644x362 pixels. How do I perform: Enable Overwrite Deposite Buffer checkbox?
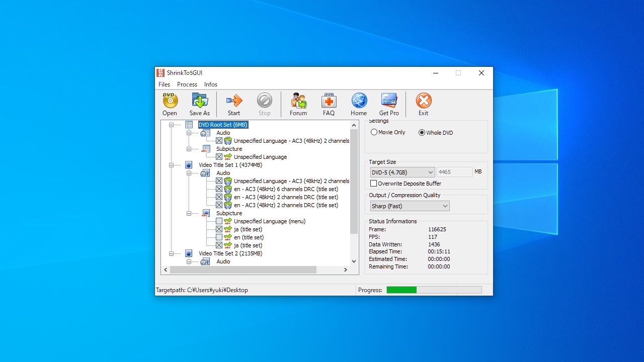point(373,184)
